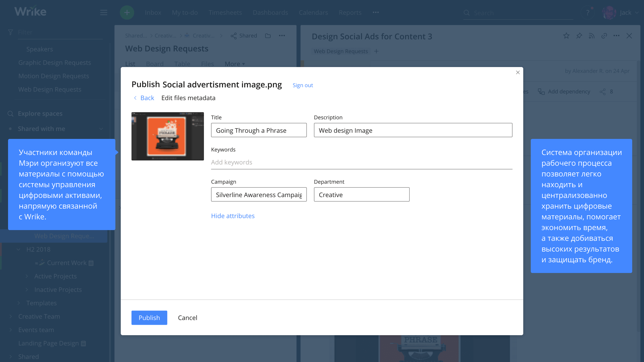The width and height of the screenshot is (644, 362).
Task: Click the Publish button
Action: [149, 318]
